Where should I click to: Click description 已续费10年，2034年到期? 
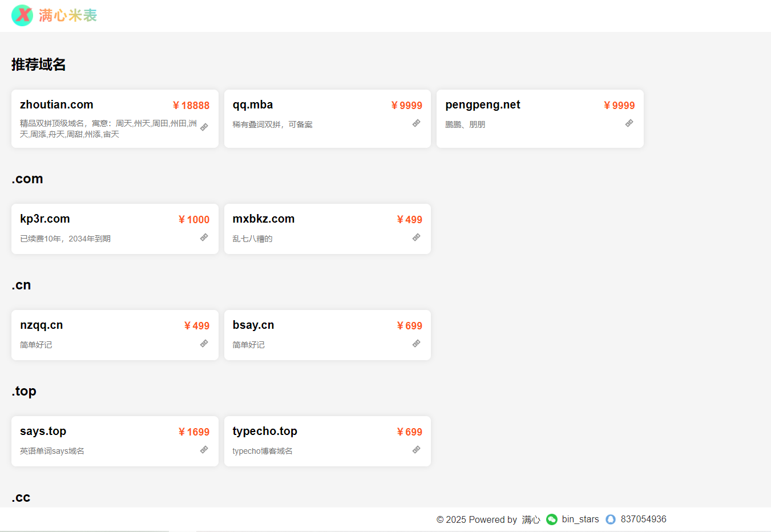(x=66, y=239)
